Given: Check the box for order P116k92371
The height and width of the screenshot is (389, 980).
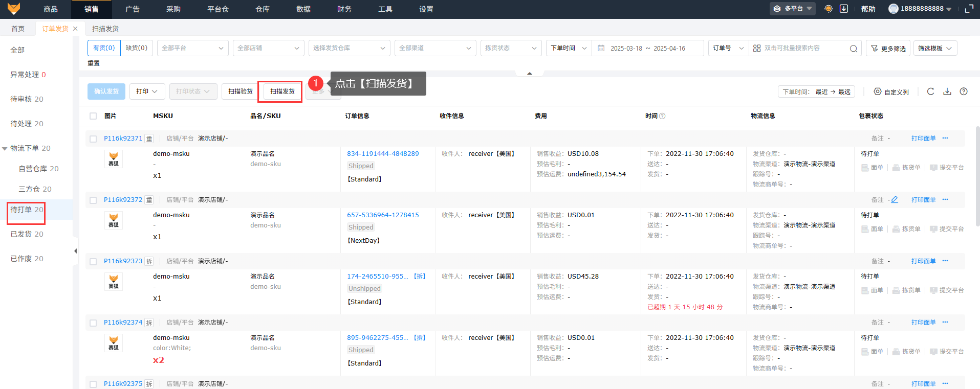Looking at the screenshot, I should click(x=93, y=139).
